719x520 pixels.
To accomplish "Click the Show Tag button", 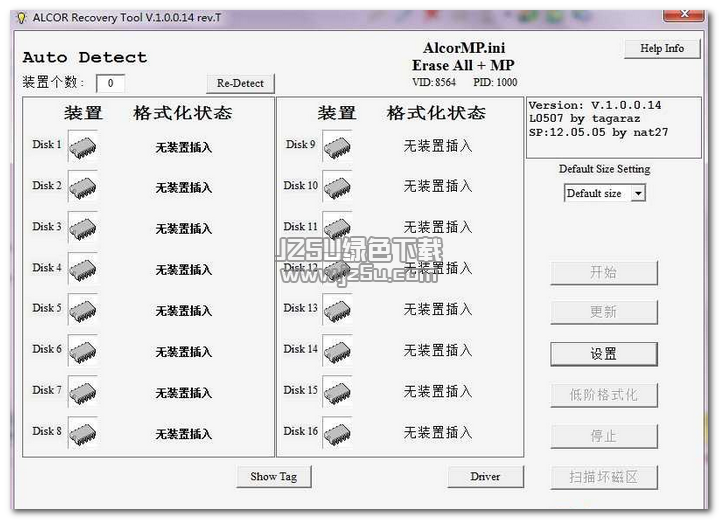I will coord(274,477).
